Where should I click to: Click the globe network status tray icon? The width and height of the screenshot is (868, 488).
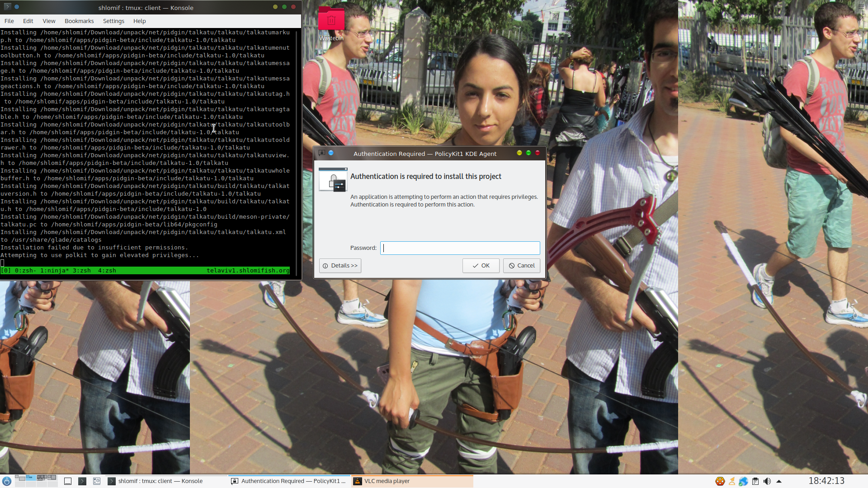click(743, 481)
